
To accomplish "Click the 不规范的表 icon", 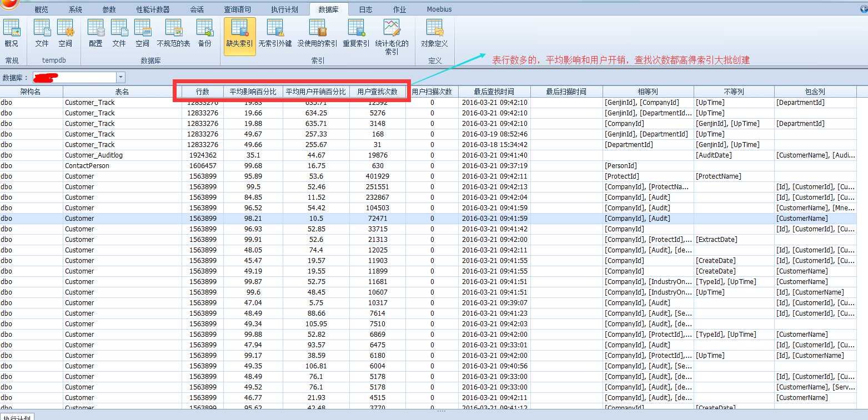I will pos(173,34).
